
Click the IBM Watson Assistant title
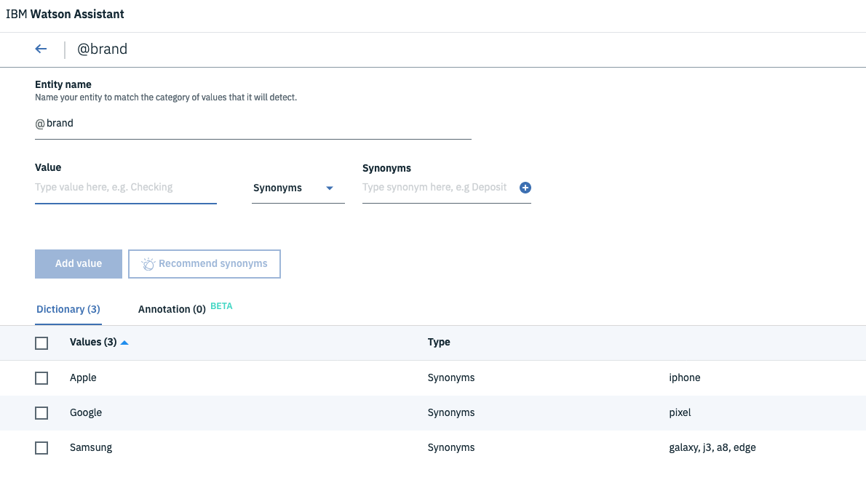pos(65,14)
